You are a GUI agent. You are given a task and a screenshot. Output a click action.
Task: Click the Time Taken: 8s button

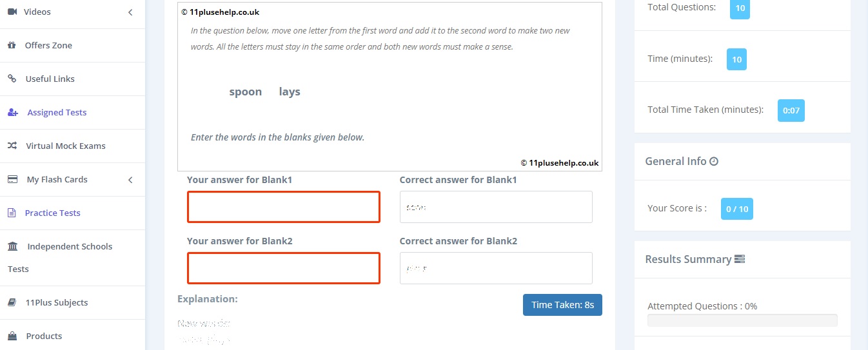coord(562,305)
